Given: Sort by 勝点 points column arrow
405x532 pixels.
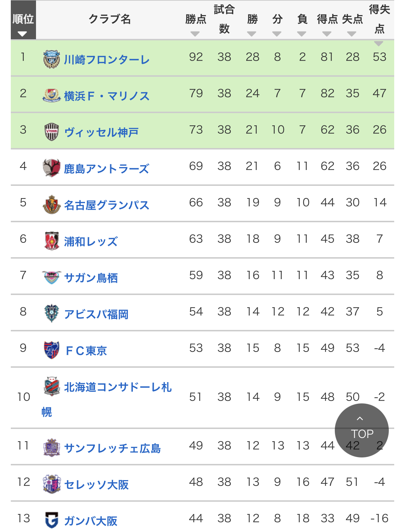Looking at the screenshot, I should (x=195, y=34).
